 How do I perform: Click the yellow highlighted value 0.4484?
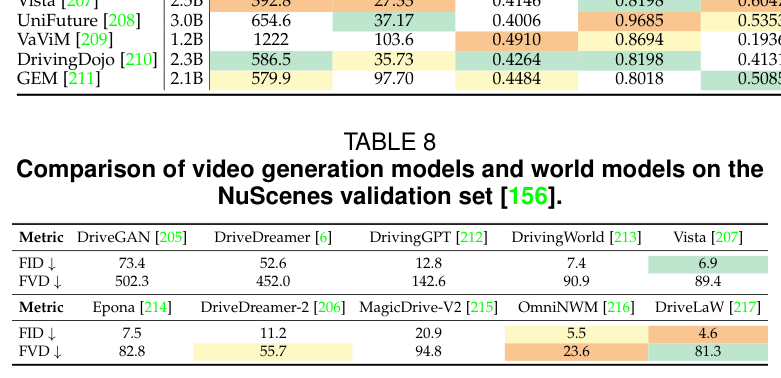pos(517,78)
